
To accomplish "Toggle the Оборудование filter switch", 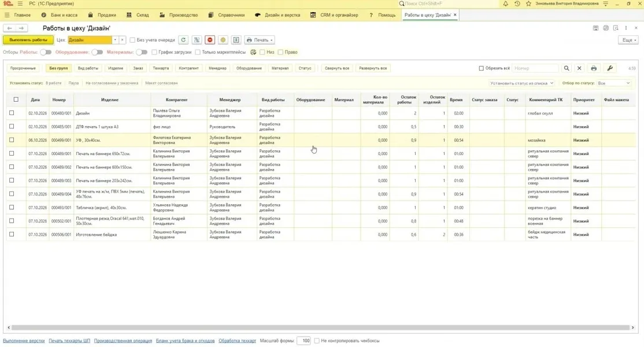I will point(97,52).
